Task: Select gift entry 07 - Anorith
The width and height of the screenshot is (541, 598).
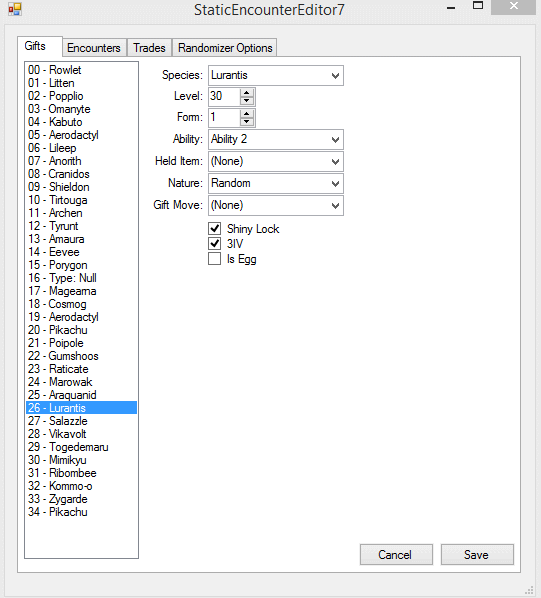Action: pos(81,161)
